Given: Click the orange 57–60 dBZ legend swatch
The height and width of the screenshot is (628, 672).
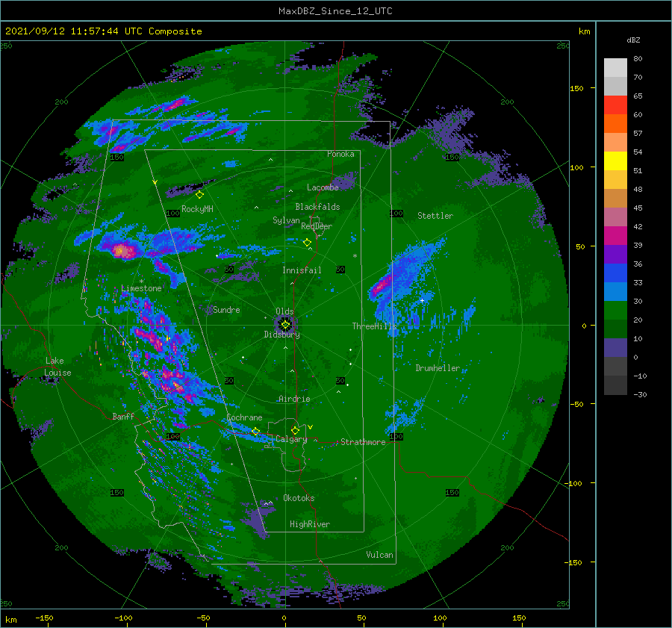Looking at the screenshot, I should [x=615, y=124].
